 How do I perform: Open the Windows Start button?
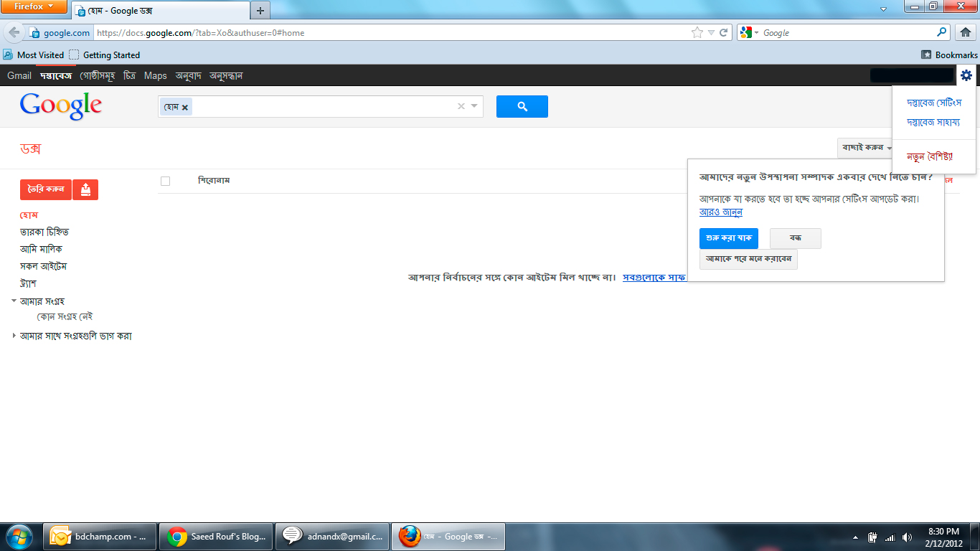click(19, 536)
